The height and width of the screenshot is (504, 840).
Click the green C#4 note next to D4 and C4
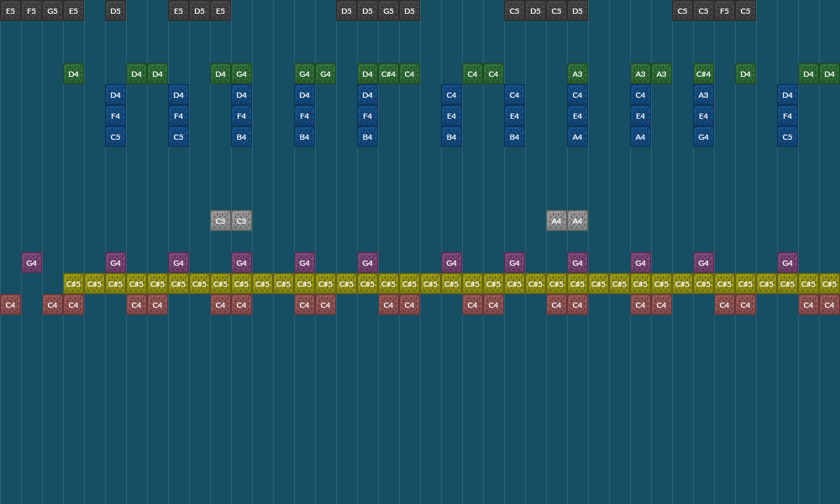point(388,73)
